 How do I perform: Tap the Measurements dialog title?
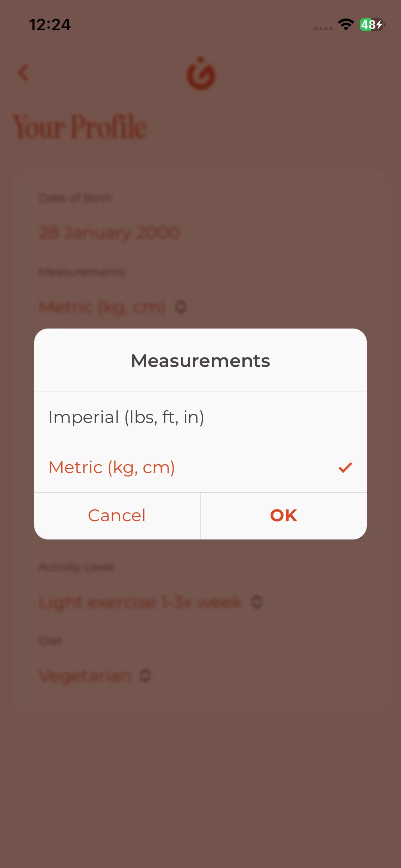(x=200, y=361)
